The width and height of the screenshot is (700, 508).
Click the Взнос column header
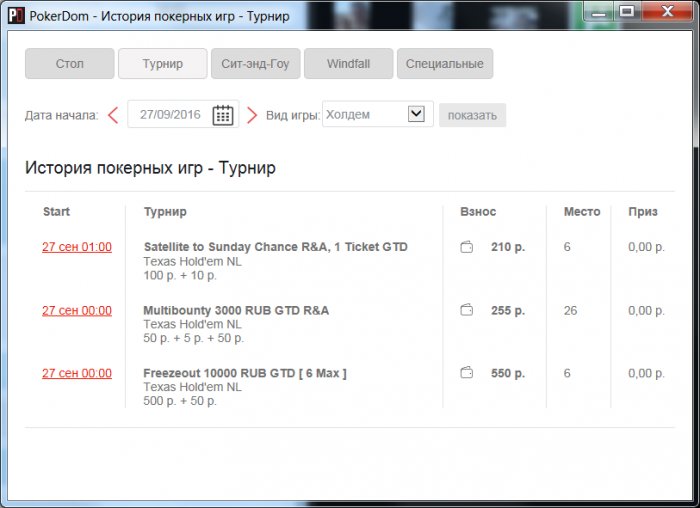(x=478, y=212)
